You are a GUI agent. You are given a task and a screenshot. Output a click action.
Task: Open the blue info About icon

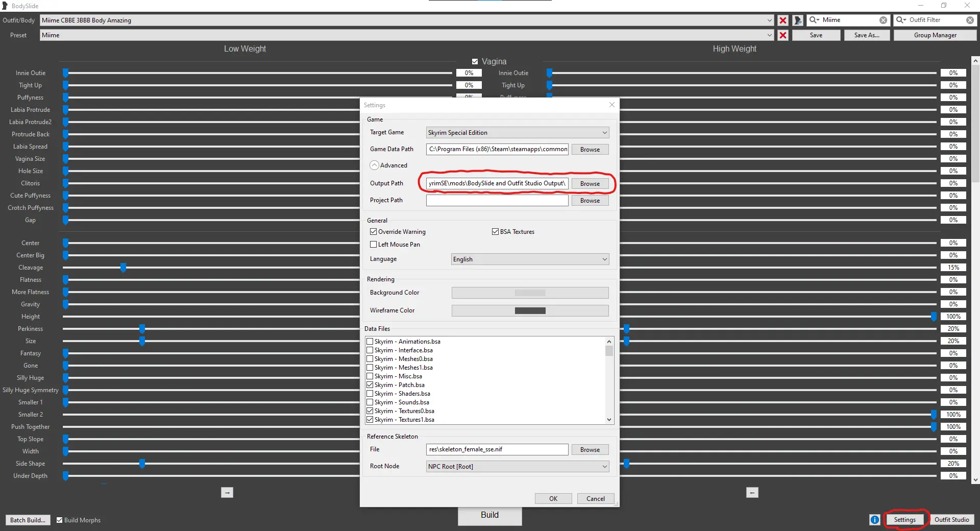tap(875, 520)
